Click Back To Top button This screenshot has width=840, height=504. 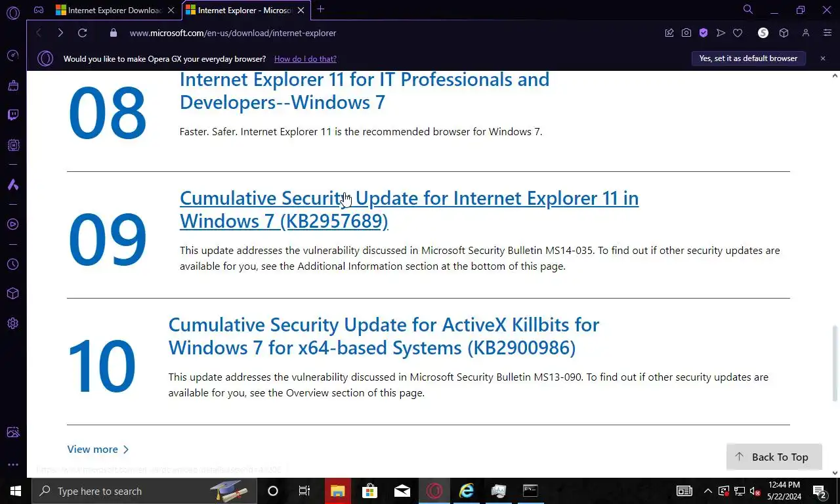coord(774,457)
